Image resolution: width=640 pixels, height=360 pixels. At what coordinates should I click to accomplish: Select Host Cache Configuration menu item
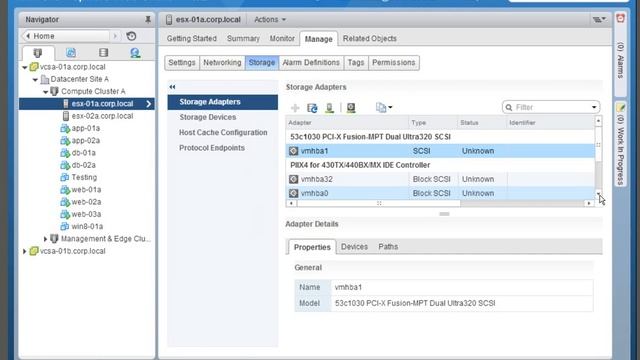tap(222, 133)
